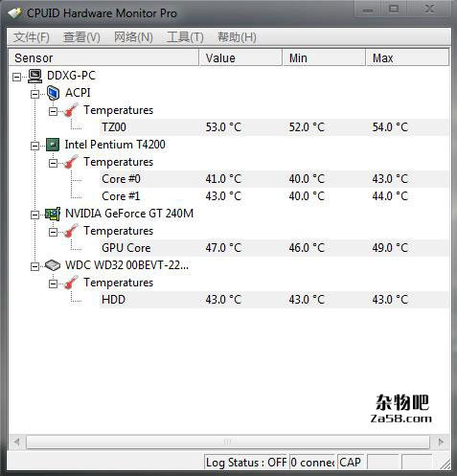The width and height of the screenshot is (457, 476).
Task: Select the NVIDIA GeForce GT 240M label
Action: [x=129, y=214]
